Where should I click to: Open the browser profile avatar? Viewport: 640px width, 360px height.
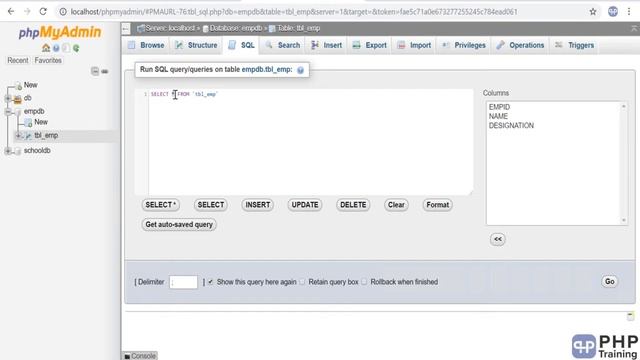click(613, 11)
